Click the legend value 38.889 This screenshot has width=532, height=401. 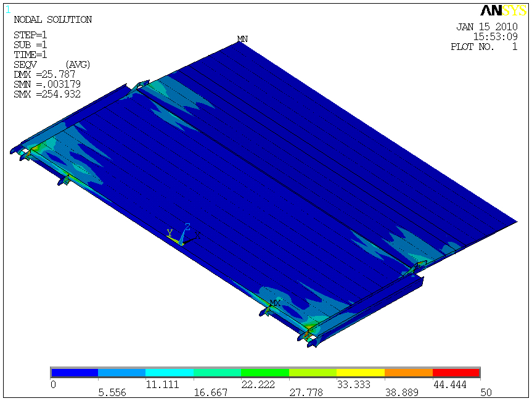[x=402, y=393]
